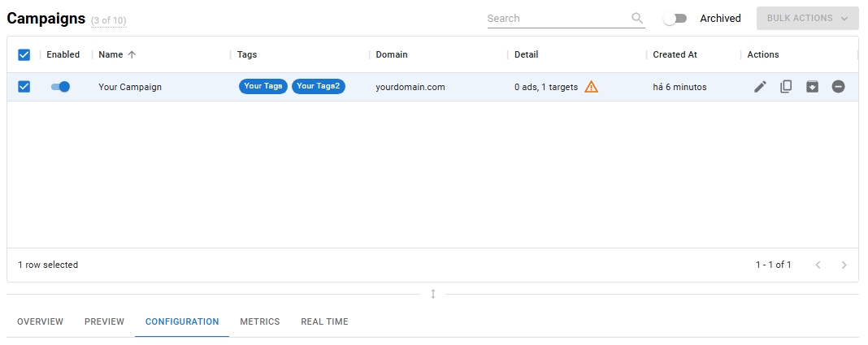The width and height of the screenshot is (868, 345).
Task: Toggle the Archived switch
Action: point(675,19)
